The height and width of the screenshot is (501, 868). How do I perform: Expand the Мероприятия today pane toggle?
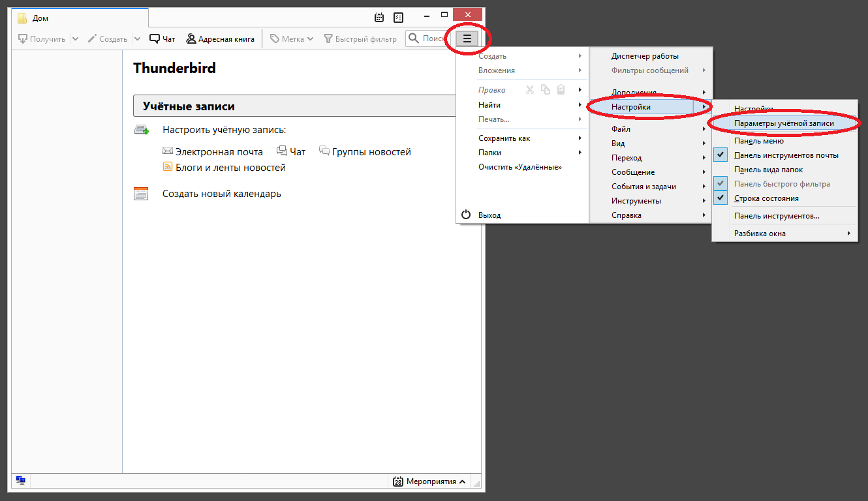tap(430, 481)
